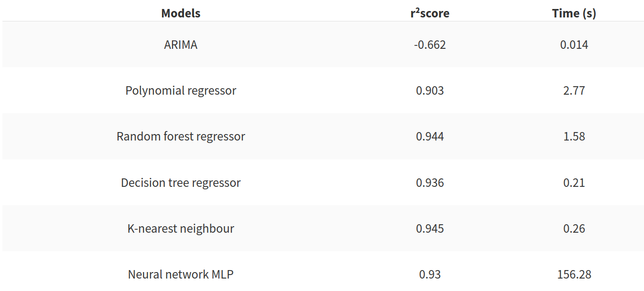Select the Polynomial regressor cell

[181, 91]
